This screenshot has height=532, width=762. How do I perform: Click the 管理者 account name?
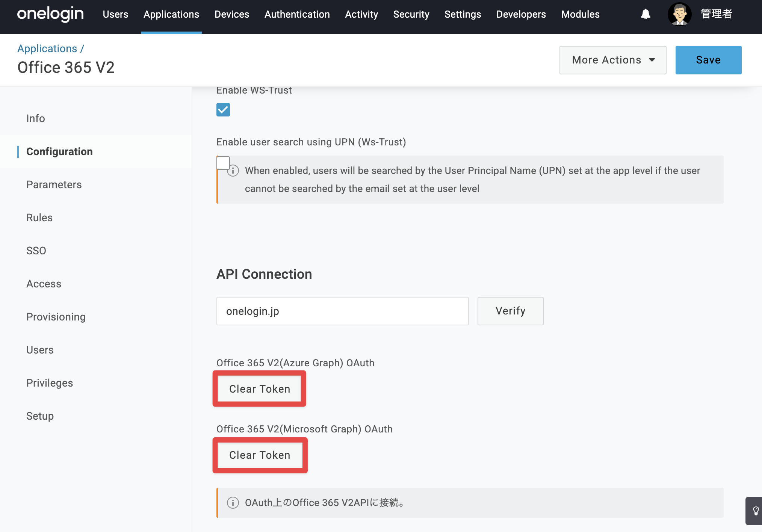click(717, 14)
